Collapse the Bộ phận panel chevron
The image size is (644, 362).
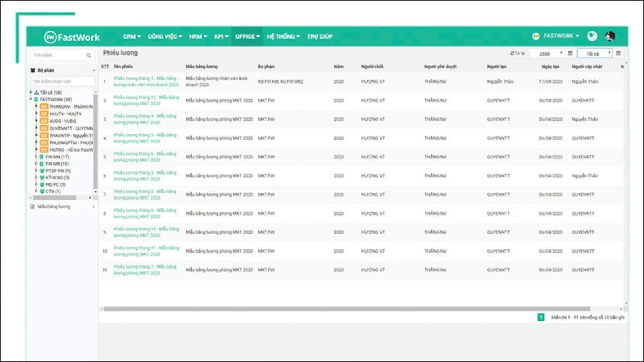coord(93,70)
